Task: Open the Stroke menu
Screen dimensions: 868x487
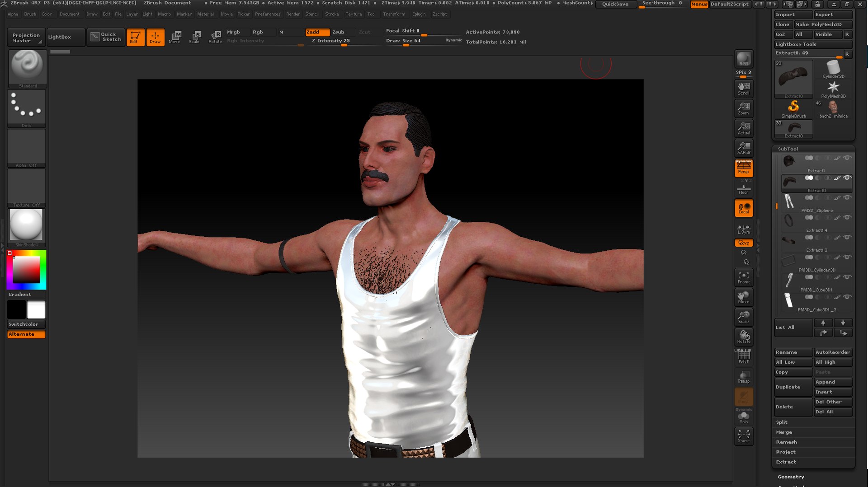Action: click(332, 14)
